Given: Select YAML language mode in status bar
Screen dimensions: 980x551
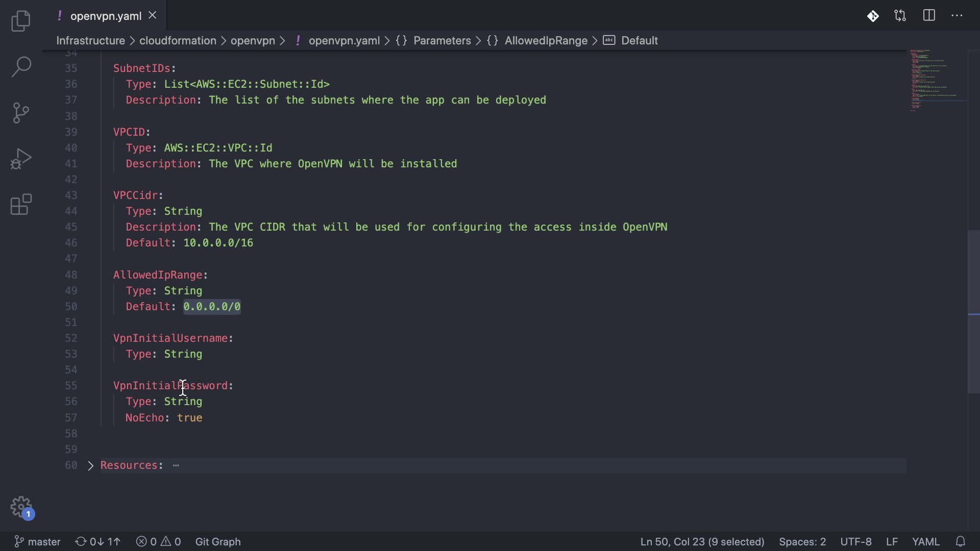Looking at the screenshot, I should 925,541.
